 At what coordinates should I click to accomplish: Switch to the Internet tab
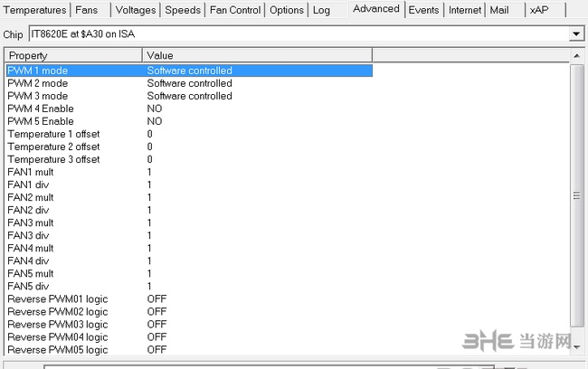(465, 10)
